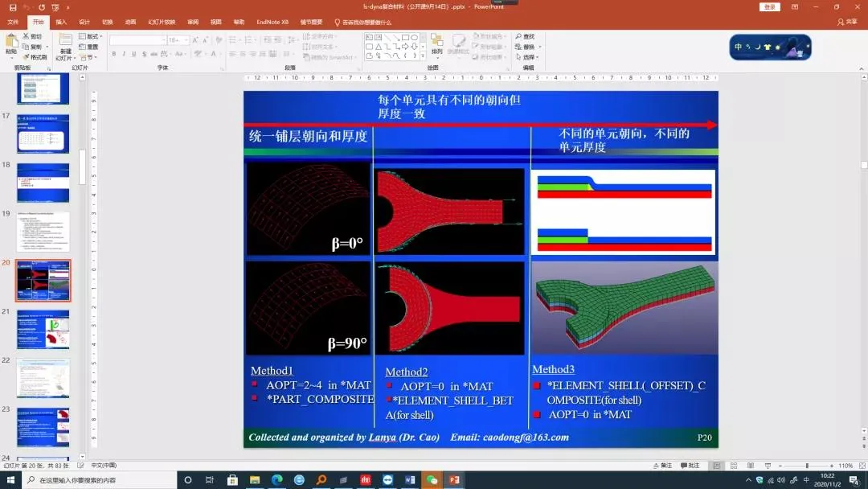Open the EndNote X8 tab
This screenshot has height=489, width=868.
point(272,23)
